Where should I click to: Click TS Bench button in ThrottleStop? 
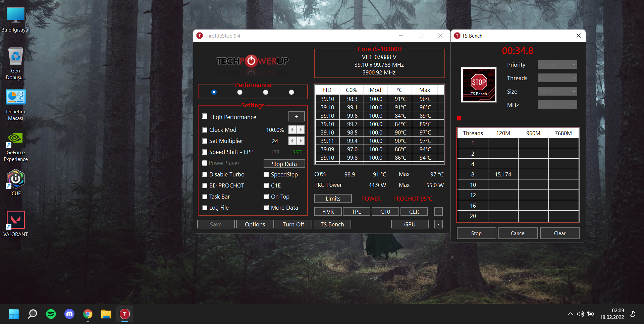click(332, 224)
